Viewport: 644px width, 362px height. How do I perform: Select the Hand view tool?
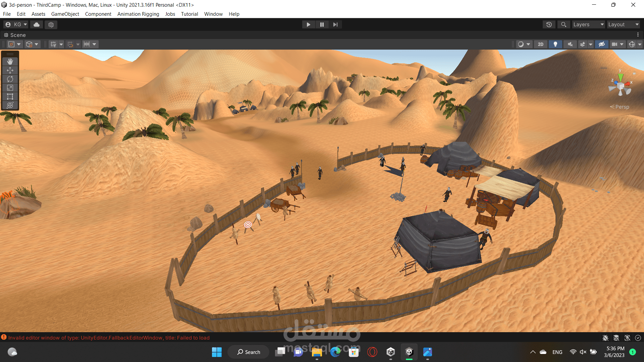coord(10,61)
